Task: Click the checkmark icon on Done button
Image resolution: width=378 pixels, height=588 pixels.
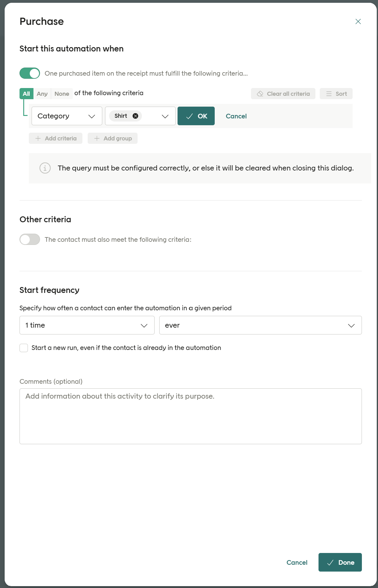Action: pos(330,563)
